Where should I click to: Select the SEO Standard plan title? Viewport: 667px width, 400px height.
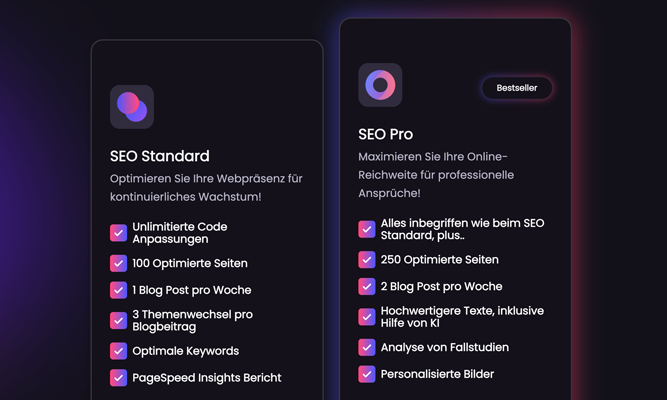pos(160,156)
